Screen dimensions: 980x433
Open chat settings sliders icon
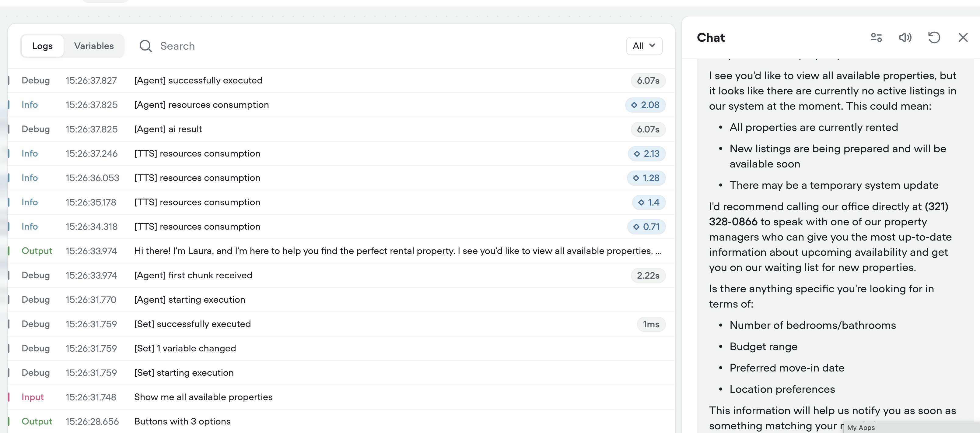point(876,37)
